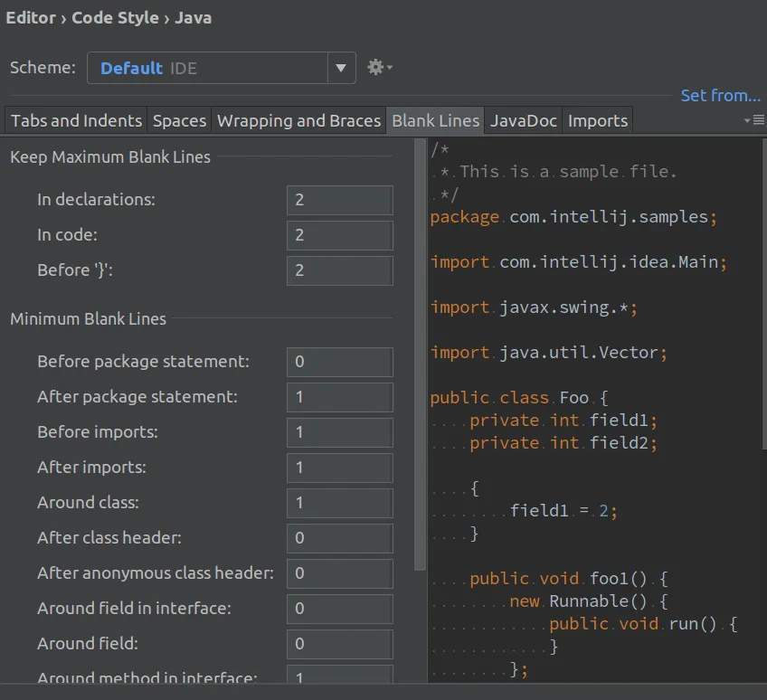
Task: Click 'private int field2;' line
Action: coord(563,442)
